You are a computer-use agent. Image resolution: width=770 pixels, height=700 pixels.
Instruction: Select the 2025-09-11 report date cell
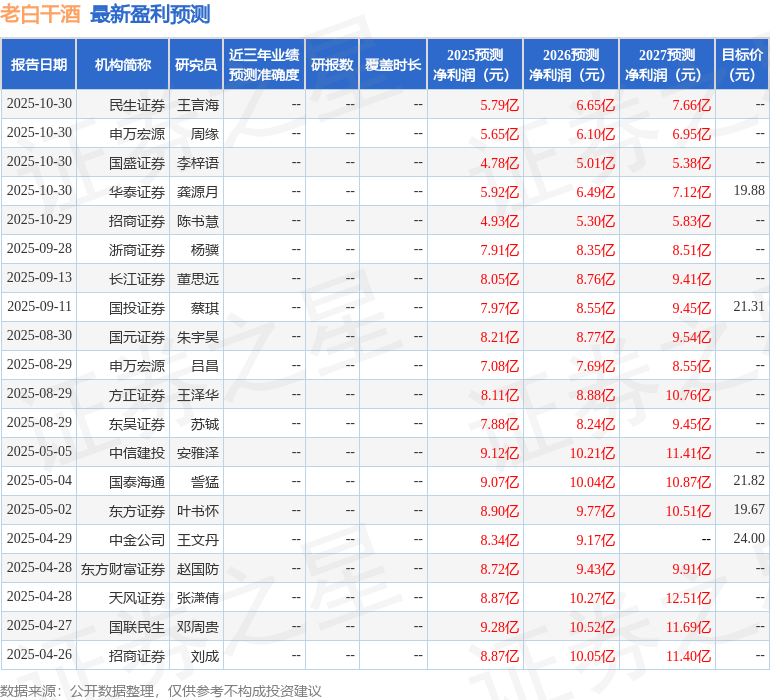point(39,307)
